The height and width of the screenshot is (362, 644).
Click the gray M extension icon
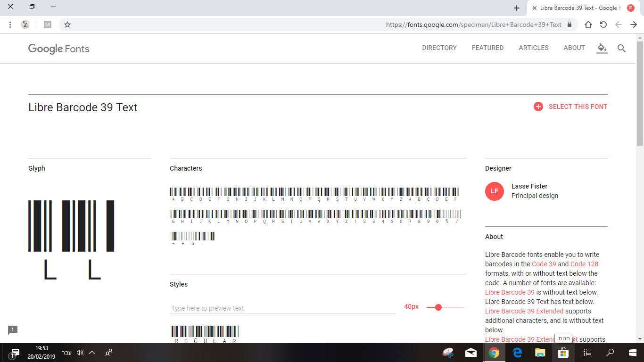click(47, 25)
